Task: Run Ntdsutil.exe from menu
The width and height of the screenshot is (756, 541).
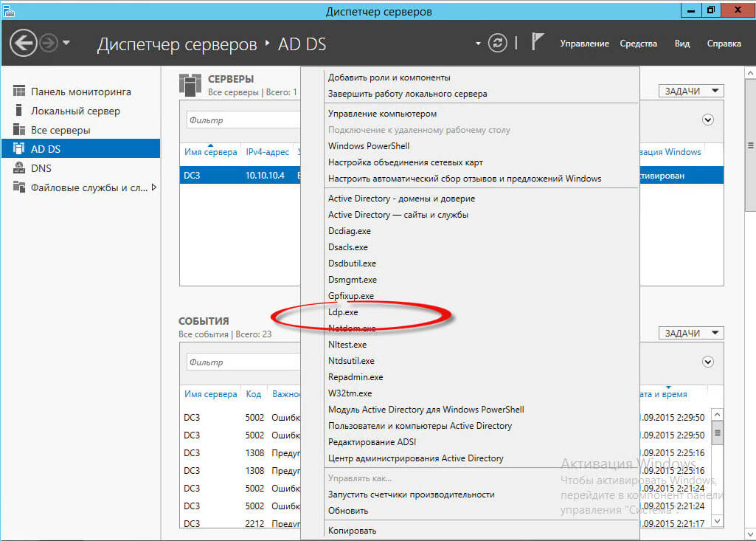Action: 352,361
